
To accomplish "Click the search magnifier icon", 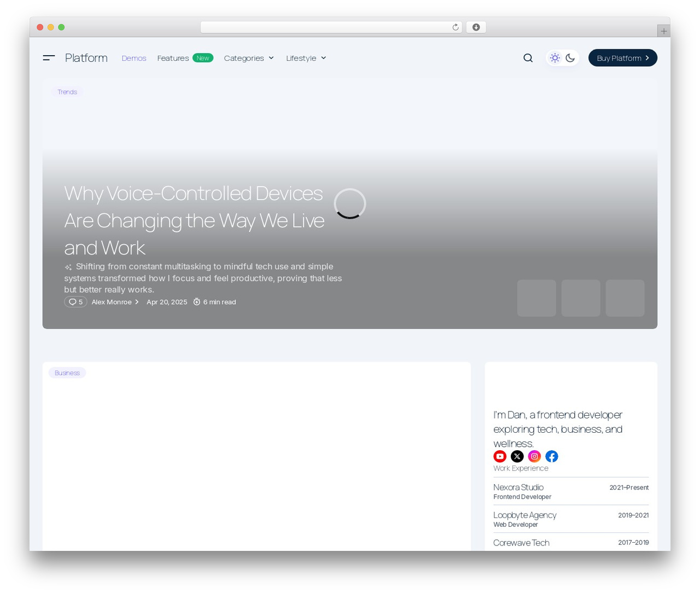I will pyautogui.click(x=528, y=58).
